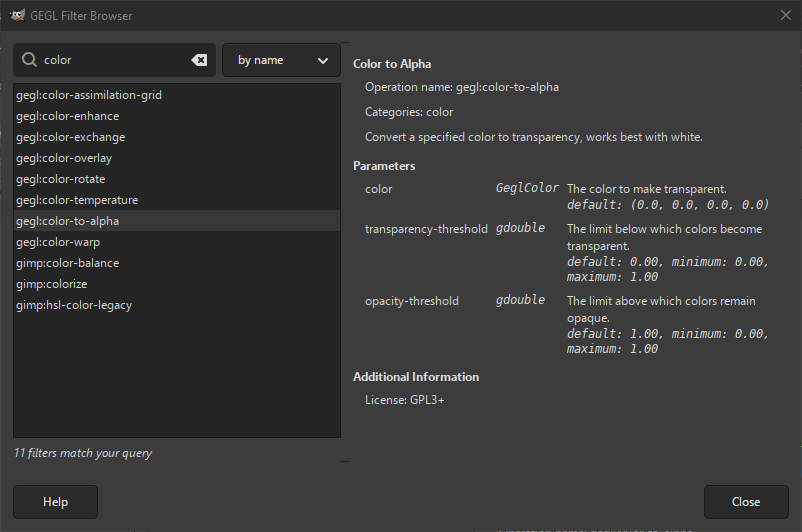802x532 pixels.
Task: Click the Help button
Action: coord(55,502)
